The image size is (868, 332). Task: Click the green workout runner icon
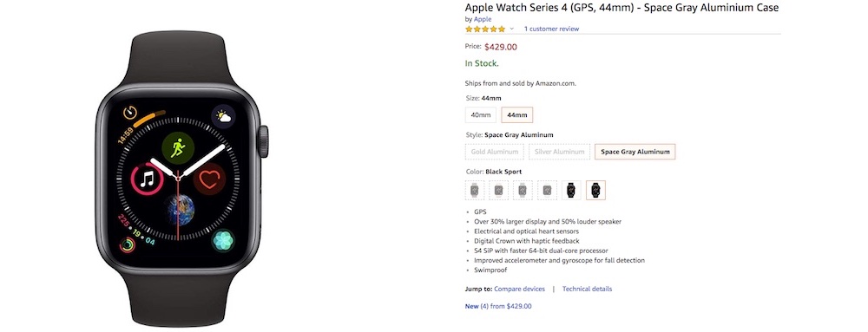[178, 148]
